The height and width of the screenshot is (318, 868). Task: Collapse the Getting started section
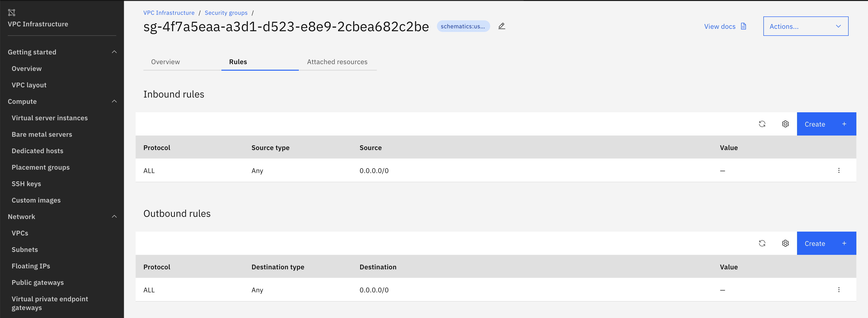point(114,52)
